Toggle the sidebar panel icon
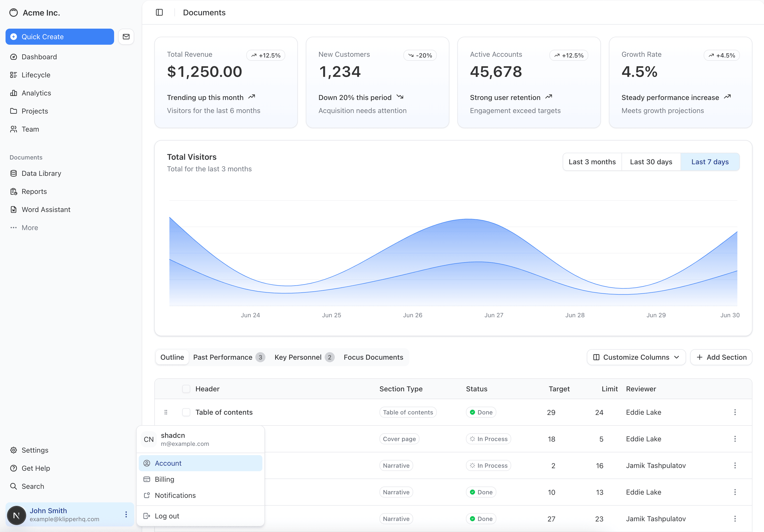This screenshot has width=764, height=532. pyautogui.click(x=159, y=12)
